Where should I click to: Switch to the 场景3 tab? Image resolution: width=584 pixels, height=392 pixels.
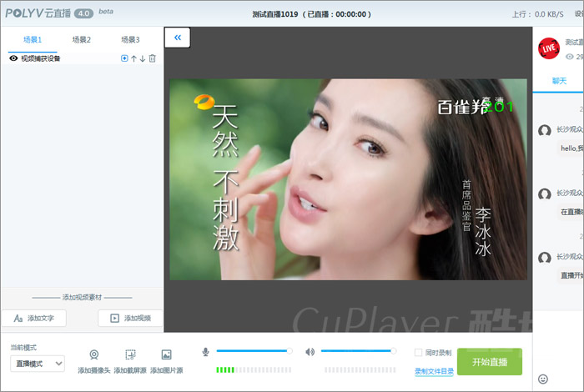pyautogui.click(x=130, y=39)
